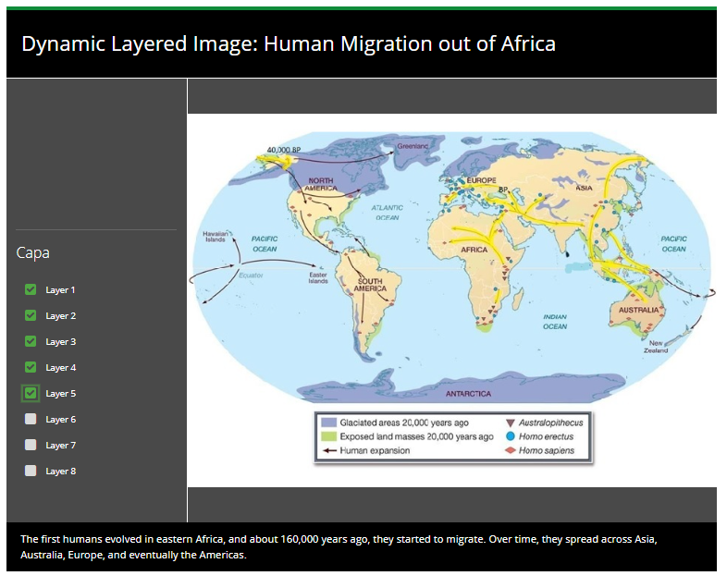Click the ANTARCTICA label on the map
The width and height of the screenshot is (727, 588).
tap(468, 393)
